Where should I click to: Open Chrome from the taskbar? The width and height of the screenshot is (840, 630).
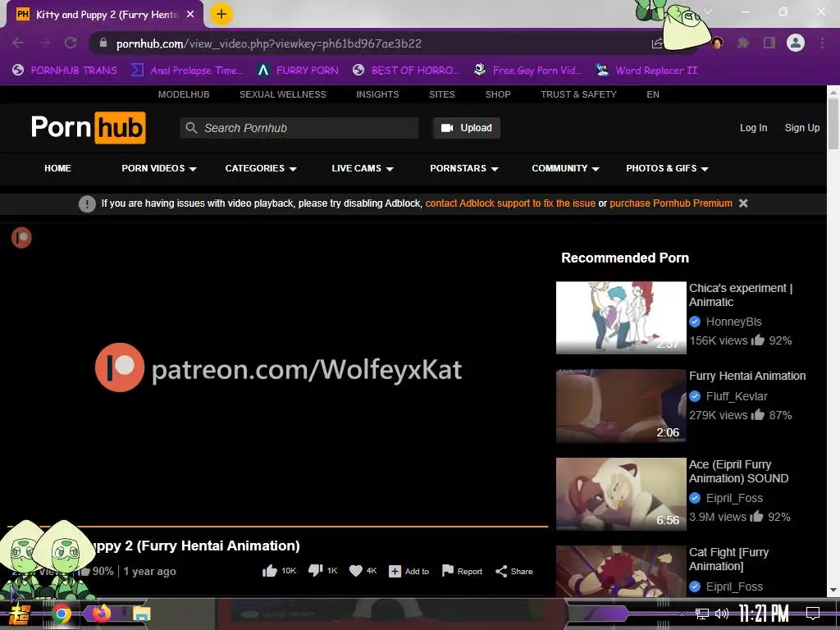tap(61, 614)
